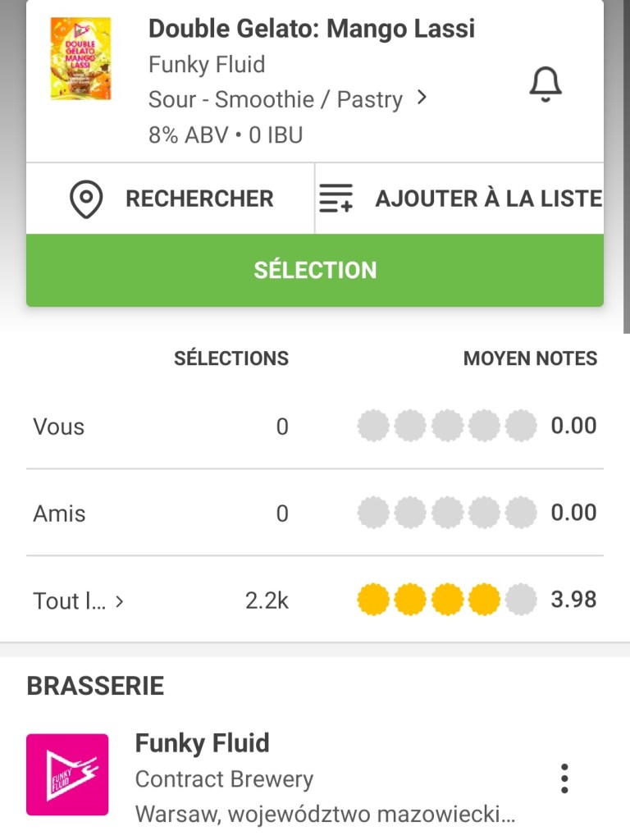Open the Double Gelato Mango Lassi label image
The image size is (630, 840).
click(x=80, y=59)
